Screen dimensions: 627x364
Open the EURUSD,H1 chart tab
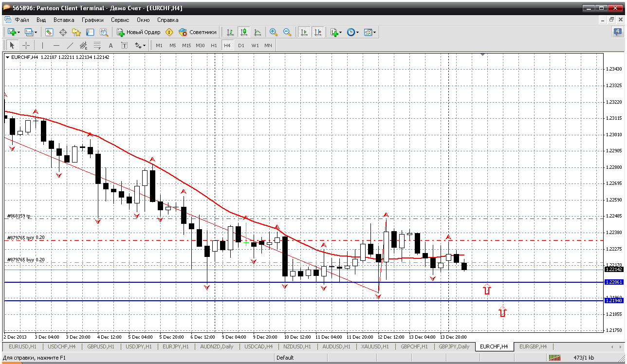(23, 346)
